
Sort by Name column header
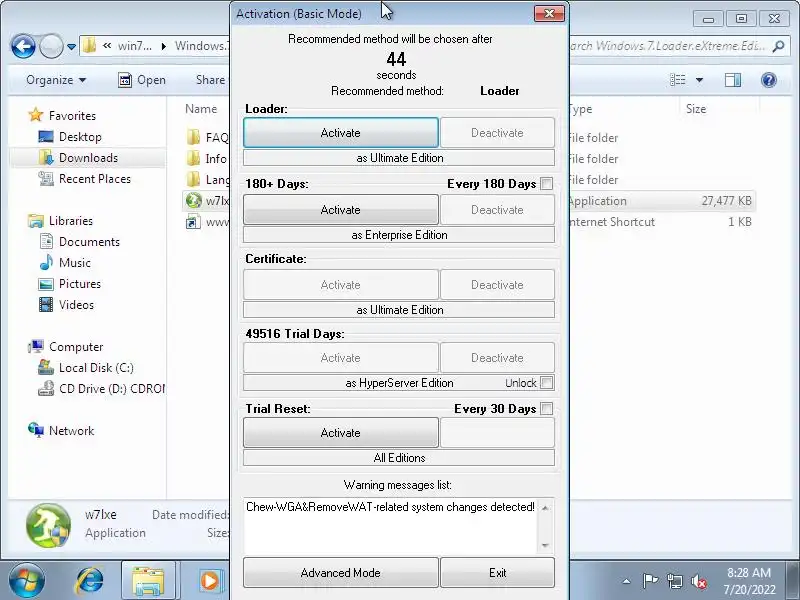pos(201,109)
